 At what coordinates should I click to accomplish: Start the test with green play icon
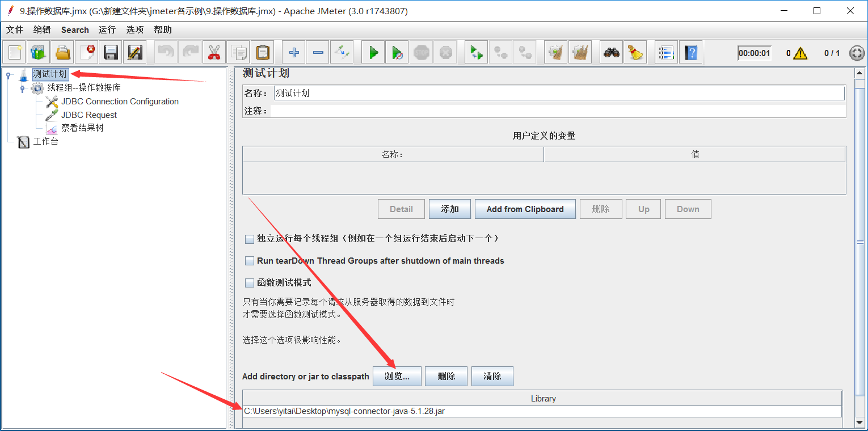coord(373,53)
